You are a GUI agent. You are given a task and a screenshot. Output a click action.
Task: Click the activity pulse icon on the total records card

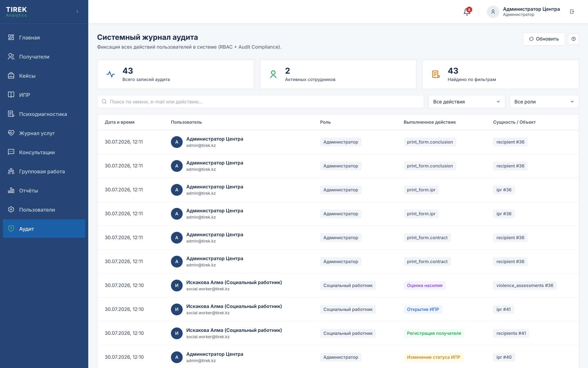pyautogui.click(x=111, y=74)
